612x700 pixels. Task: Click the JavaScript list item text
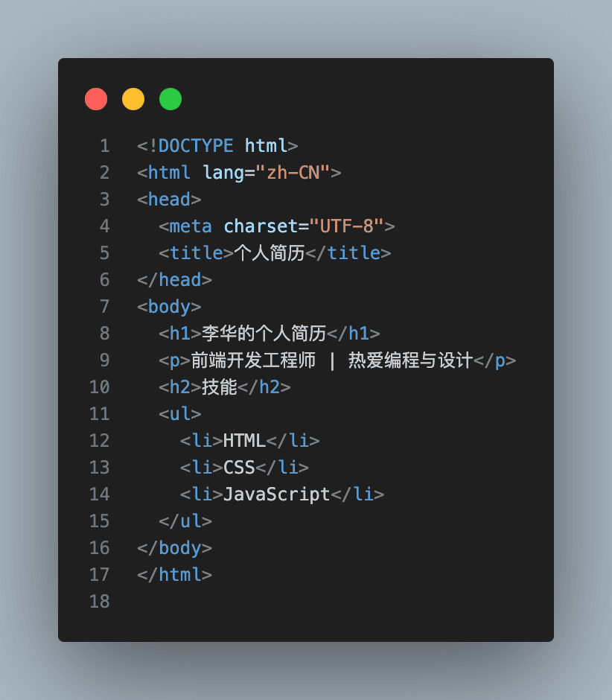[276, 494]
